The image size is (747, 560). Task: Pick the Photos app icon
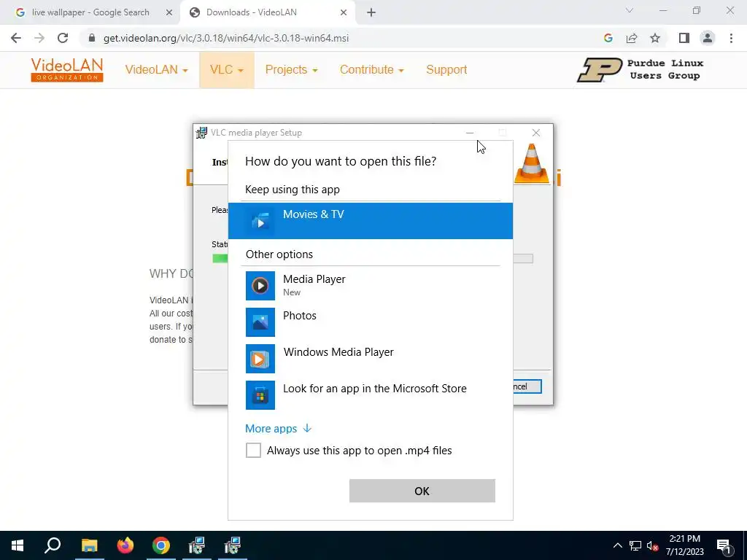click(x=260, y=322)
